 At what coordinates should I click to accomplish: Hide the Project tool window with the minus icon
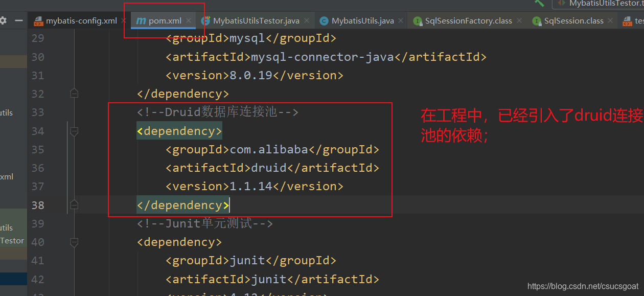19,21
